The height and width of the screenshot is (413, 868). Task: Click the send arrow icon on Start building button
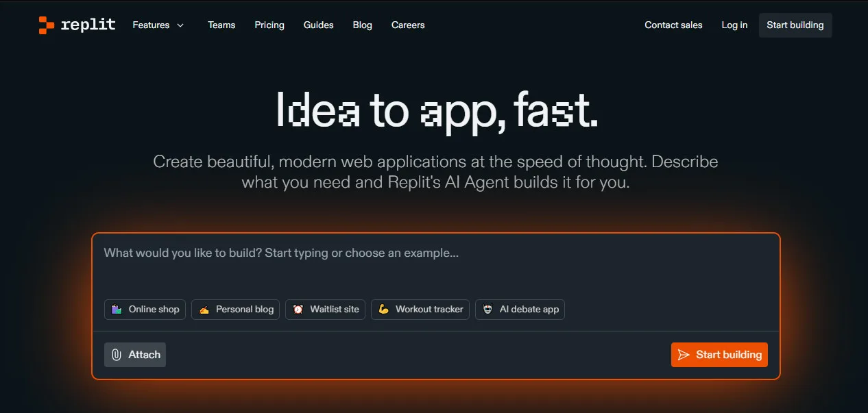683,354
